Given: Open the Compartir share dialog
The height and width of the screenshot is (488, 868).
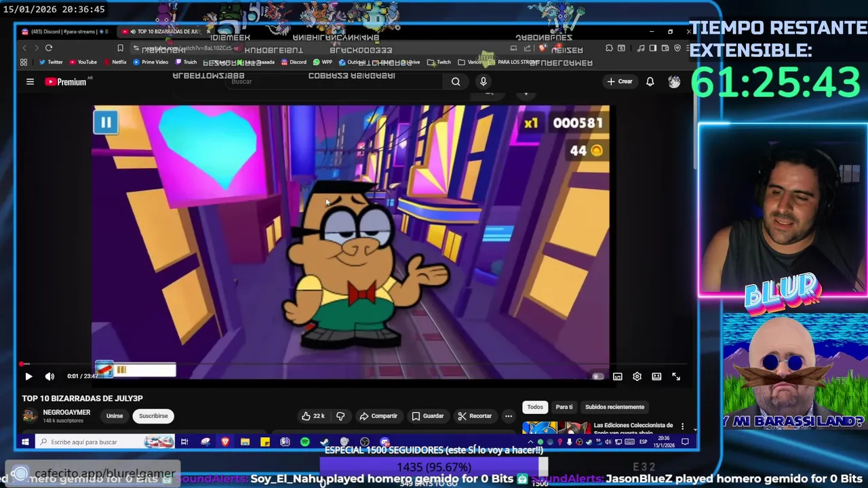Looking at the screenshot, I should (x=378, y=416).
